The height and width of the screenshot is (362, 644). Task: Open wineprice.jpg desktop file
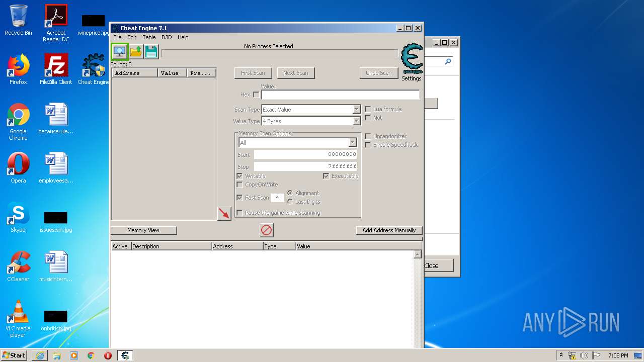[x=93, y=25]
